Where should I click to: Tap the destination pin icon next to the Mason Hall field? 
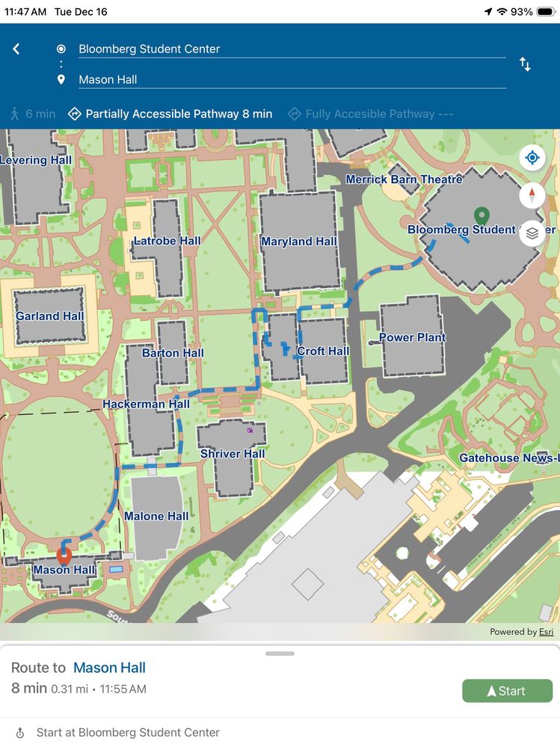[61, 79]
